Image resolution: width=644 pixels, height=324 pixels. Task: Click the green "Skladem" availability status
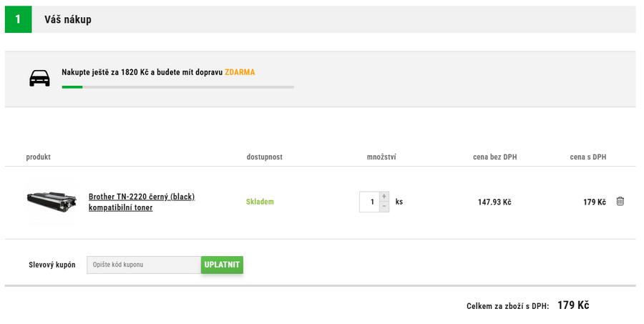(260, 202)
